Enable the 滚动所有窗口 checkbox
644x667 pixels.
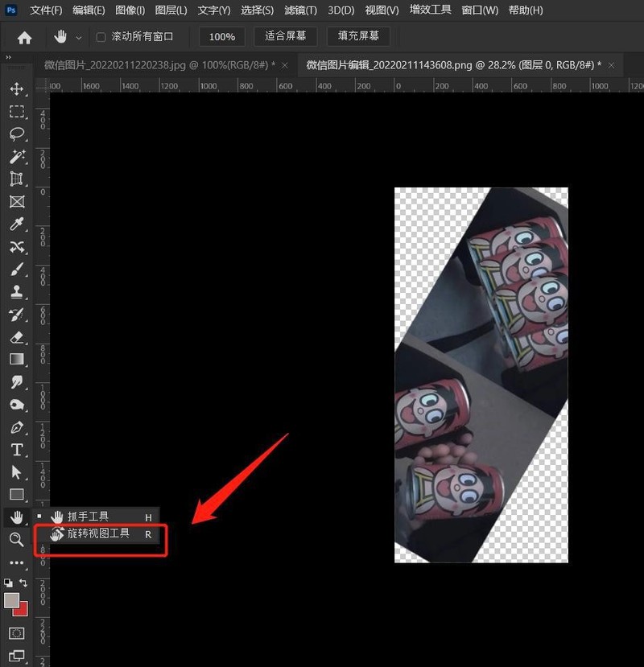click(x=101, y=37)
